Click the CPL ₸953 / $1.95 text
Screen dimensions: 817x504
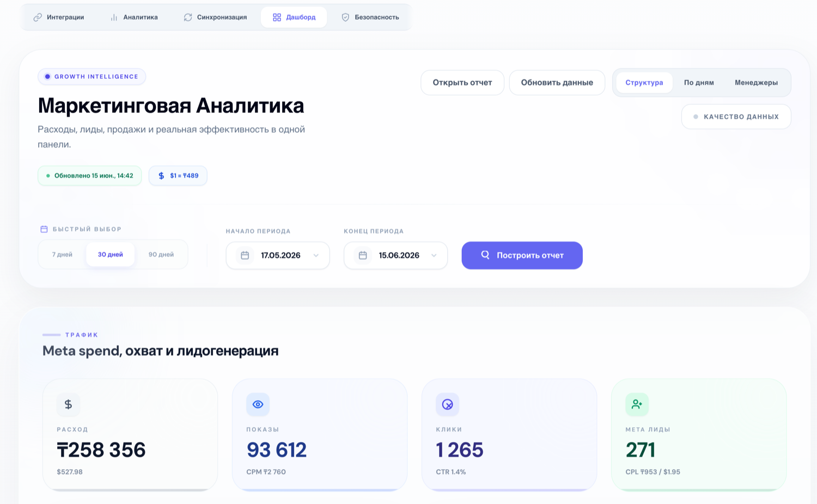coord(653,472)
